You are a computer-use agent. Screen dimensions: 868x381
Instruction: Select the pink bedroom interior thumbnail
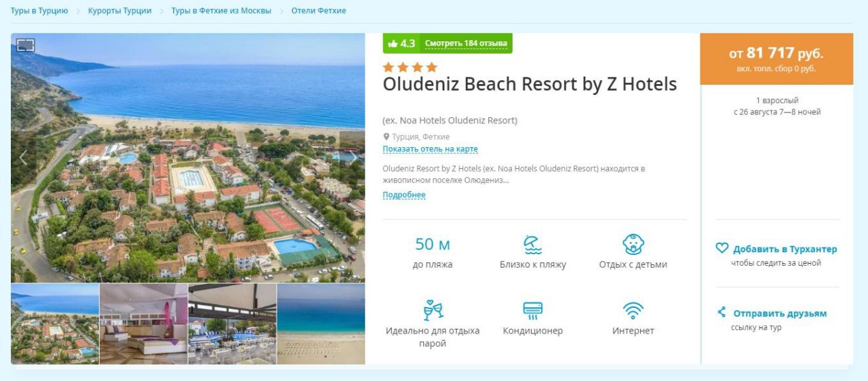pos(144,323)
